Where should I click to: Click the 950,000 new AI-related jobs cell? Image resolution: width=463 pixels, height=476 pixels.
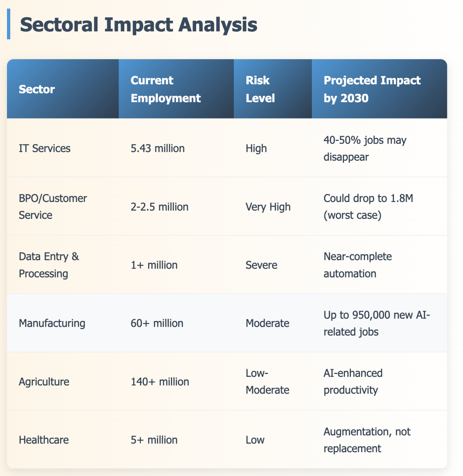(x=376, y=323)
